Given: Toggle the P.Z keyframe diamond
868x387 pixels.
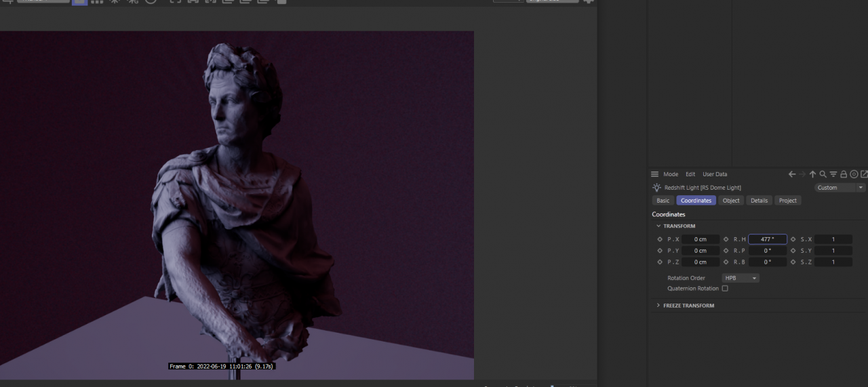Looking at the screenshot, I should [x=660, y=262].
